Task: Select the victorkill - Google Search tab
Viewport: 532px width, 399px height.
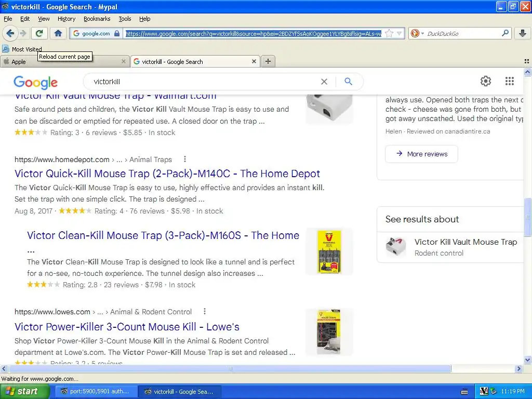Action: (195, 62)
